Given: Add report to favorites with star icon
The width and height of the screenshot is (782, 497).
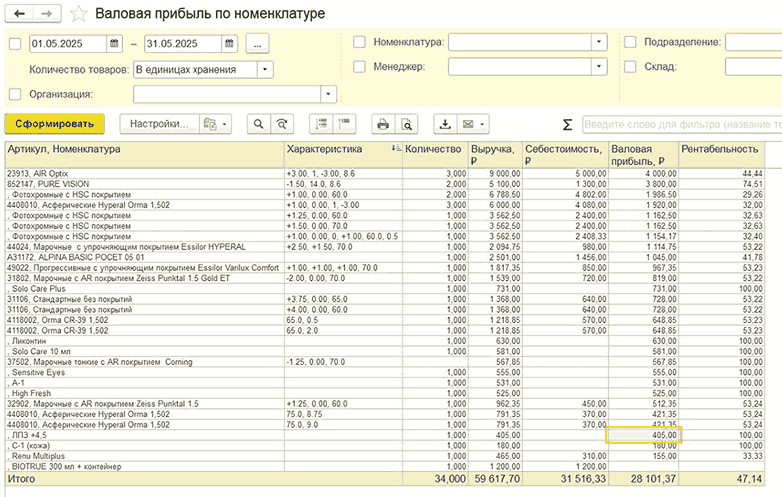Looking at the screenshot, I should [x=78, y=14].
